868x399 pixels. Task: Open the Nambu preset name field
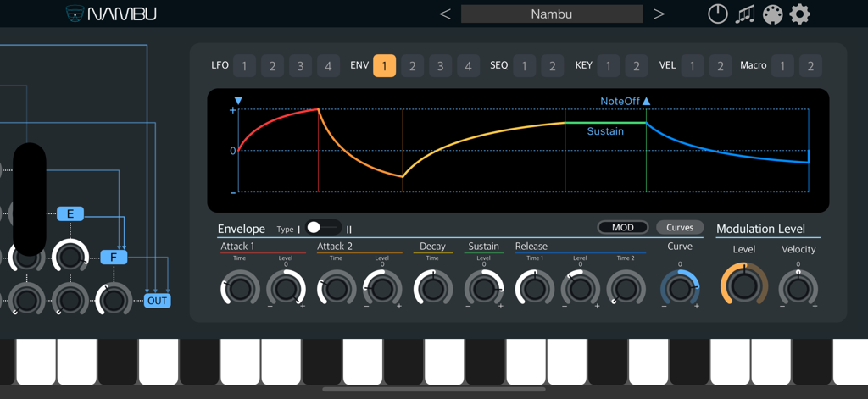[x=551, y=14]
